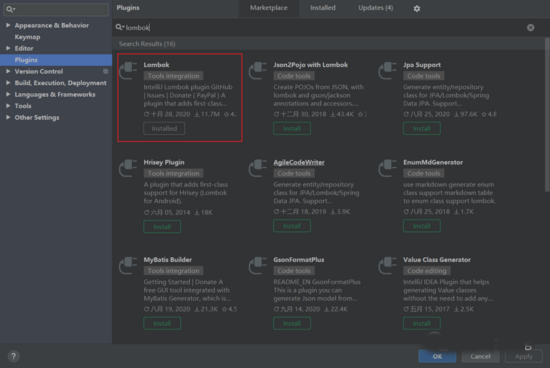Click the MyBatis Builder plugin icon
550x368 pixels.
click(128, 265)
